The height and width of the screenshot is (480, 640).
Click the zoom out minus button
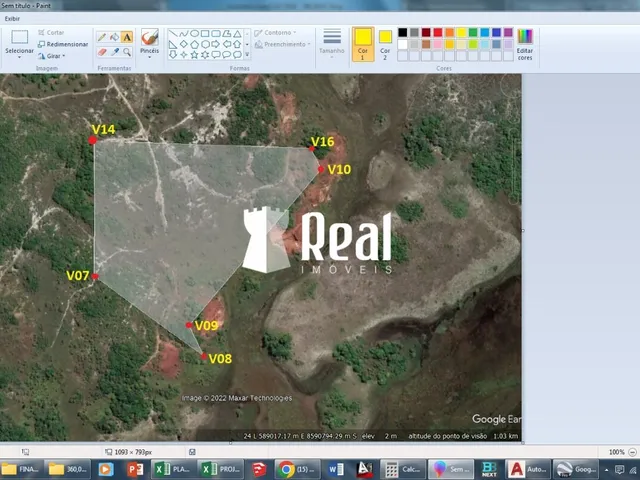pos(632,452)
